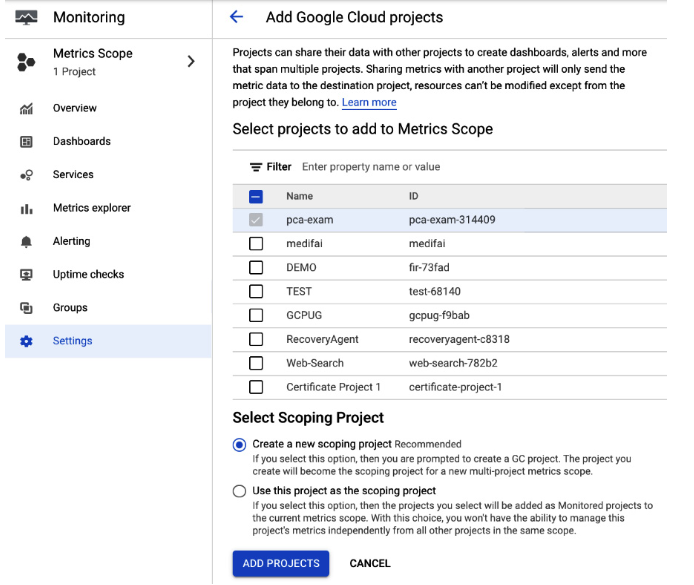Check the Certificate Project 1 checkbox
The image size is (694, 585).
tap(256, 387)
